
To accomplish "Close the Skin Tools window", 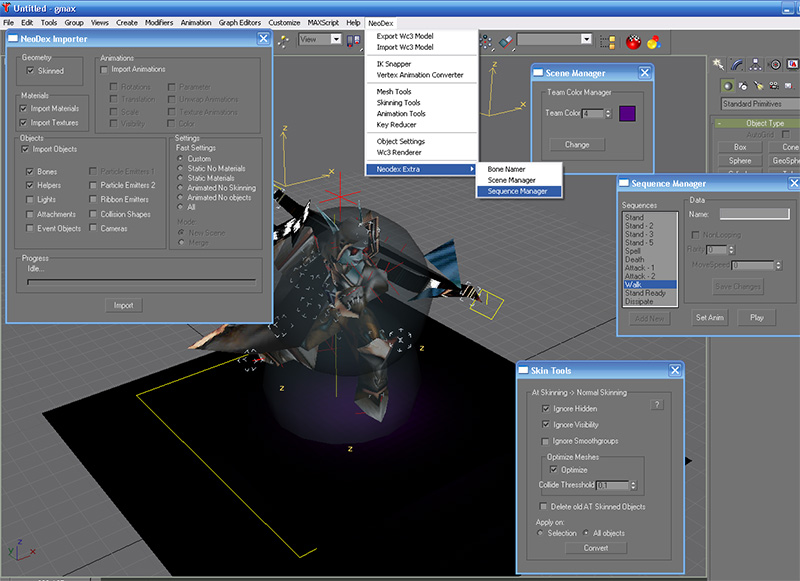I will coord(675,370).
